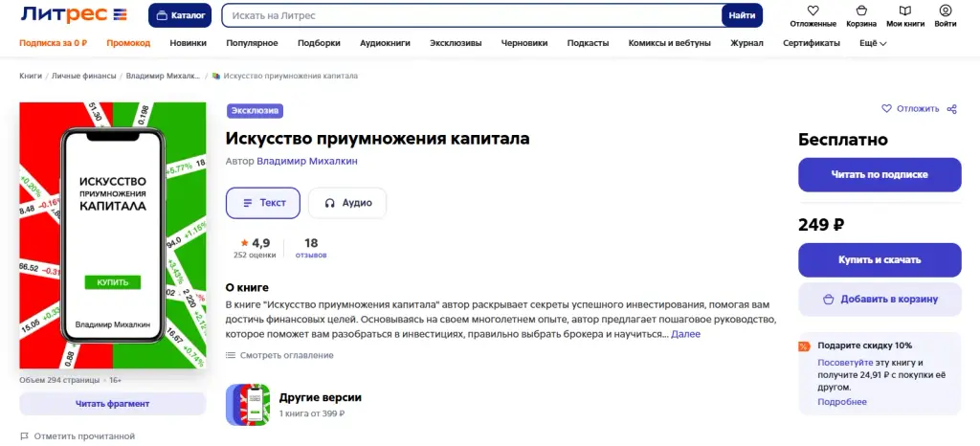Screen dimensions: 980x446
Task: Open Смотреть оглавление table of contents
Action: 279,355
